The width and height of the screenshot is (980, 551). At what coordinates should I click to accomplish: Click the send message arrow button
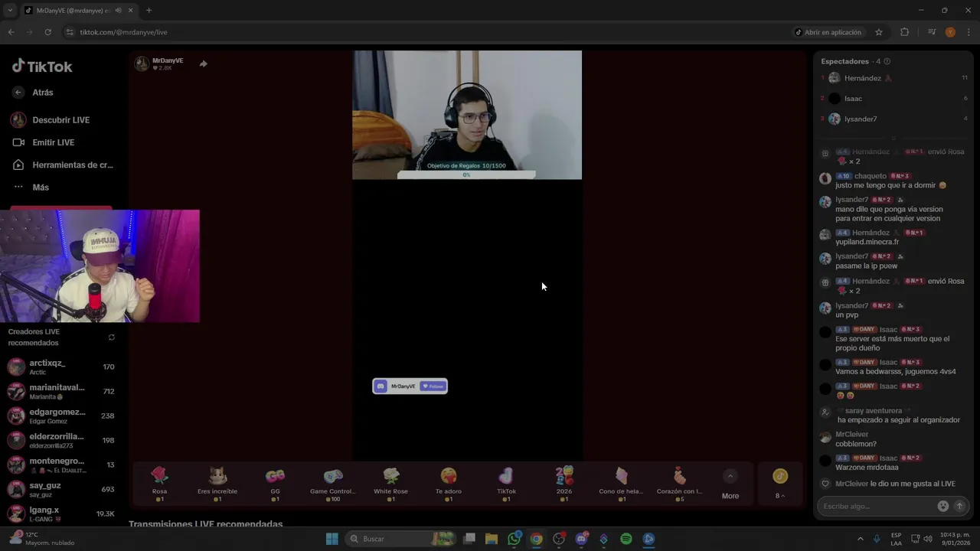959,506
